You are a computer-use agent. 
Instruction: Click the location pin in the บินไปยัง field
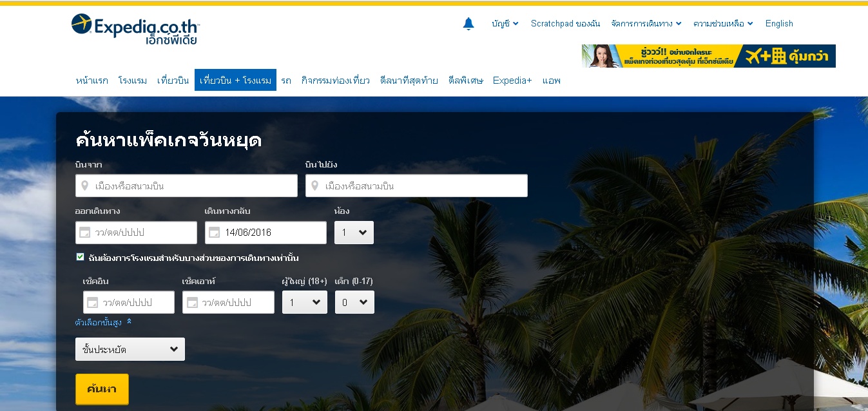click(x=314, y=186)
